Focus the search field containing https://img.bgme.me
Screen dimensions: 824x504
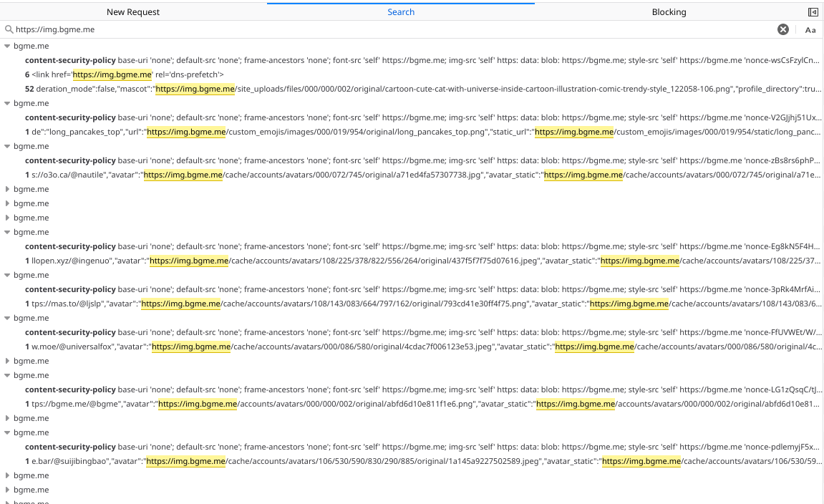pyautogui.click(x=387, y=30)
